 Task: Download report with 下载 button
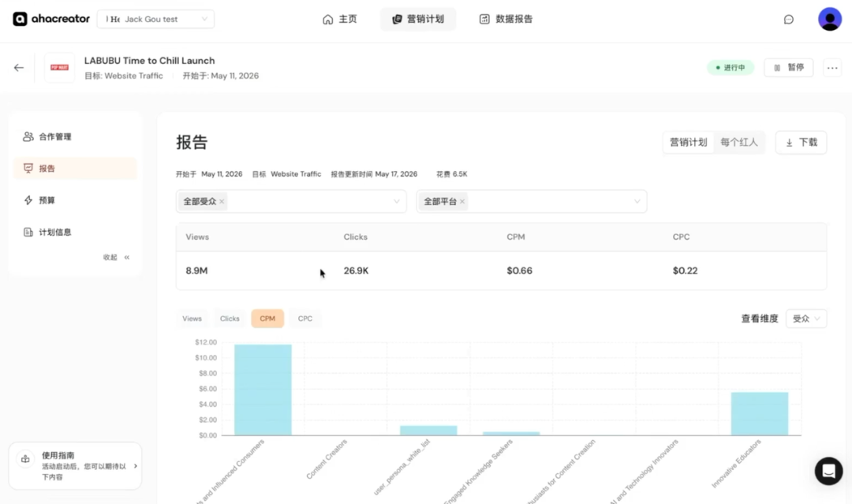click(x=801, y=142)
